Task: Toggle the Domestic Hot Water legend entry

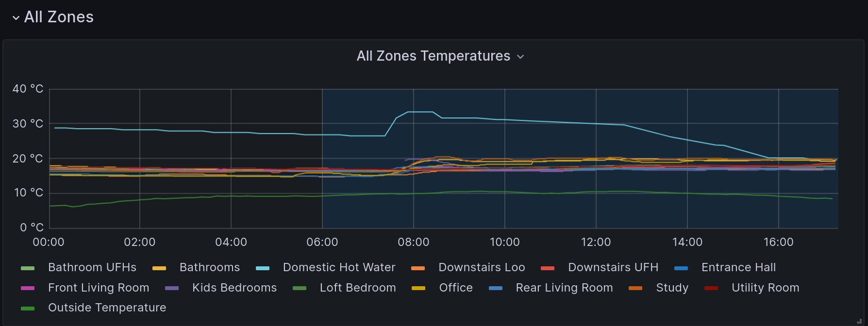Action: (x=339, y=267)
